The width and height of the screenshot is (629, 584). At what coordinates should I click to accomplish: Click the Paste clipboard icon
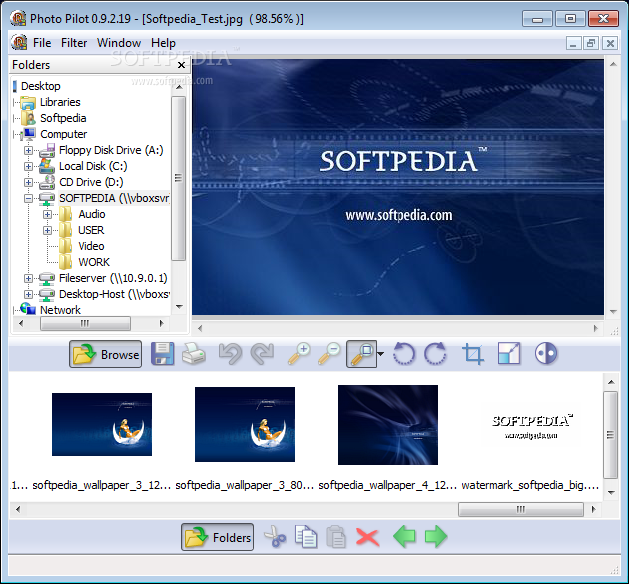(x=336, y=537)
